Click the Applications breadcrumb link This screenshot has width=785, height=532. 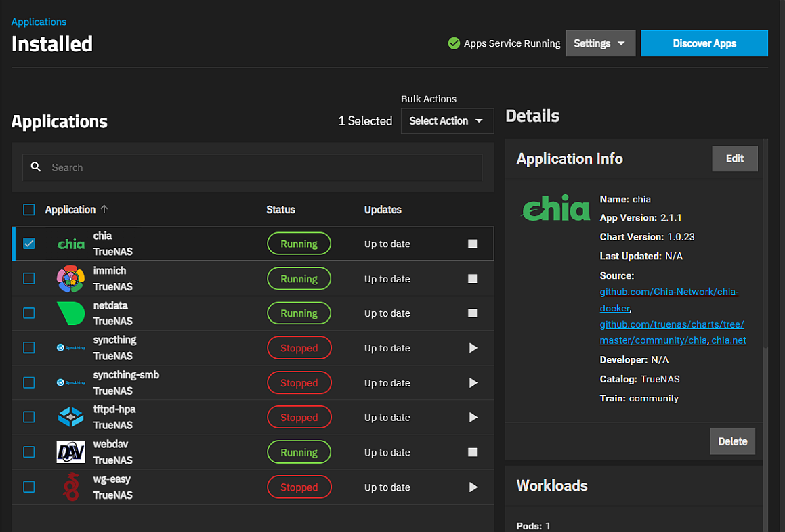pos(39,22)
